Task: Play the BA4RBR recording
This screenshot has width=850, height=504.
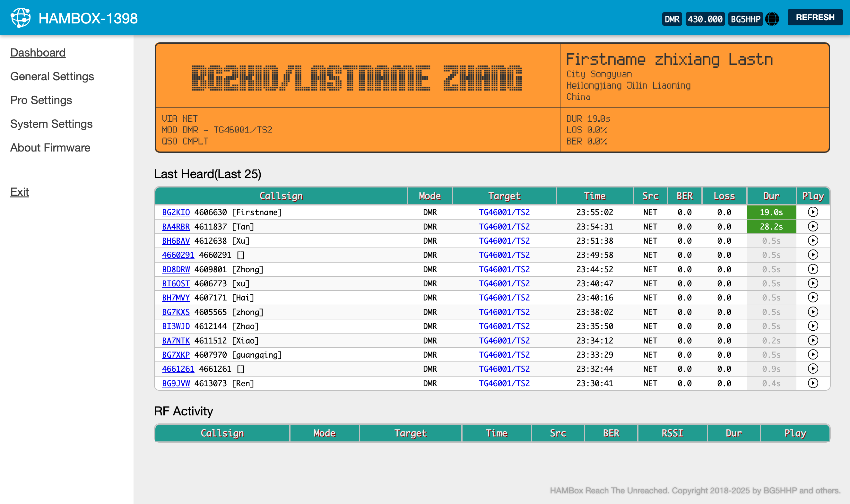Action: 813,227
